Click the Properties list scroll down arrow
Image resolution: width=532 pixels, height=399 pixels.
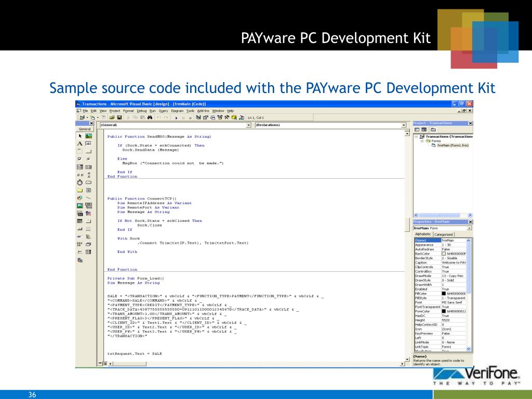[x=469, y=349]
